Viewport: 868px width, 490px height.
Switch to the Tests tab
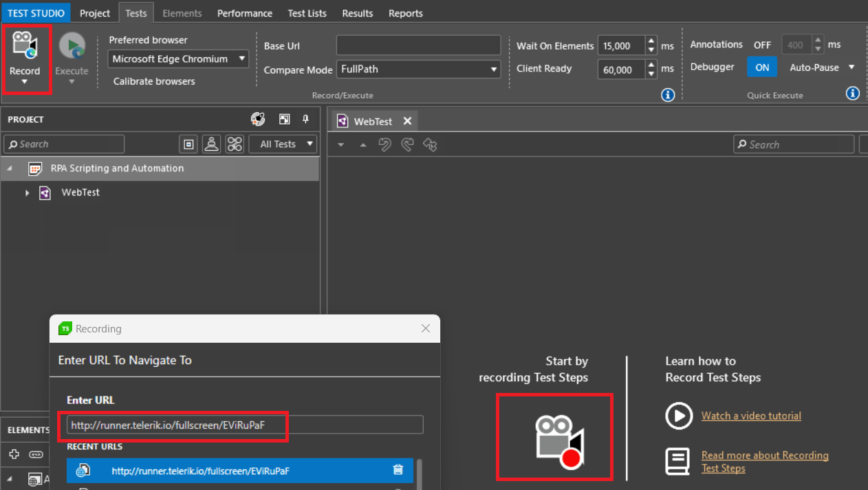136,13
